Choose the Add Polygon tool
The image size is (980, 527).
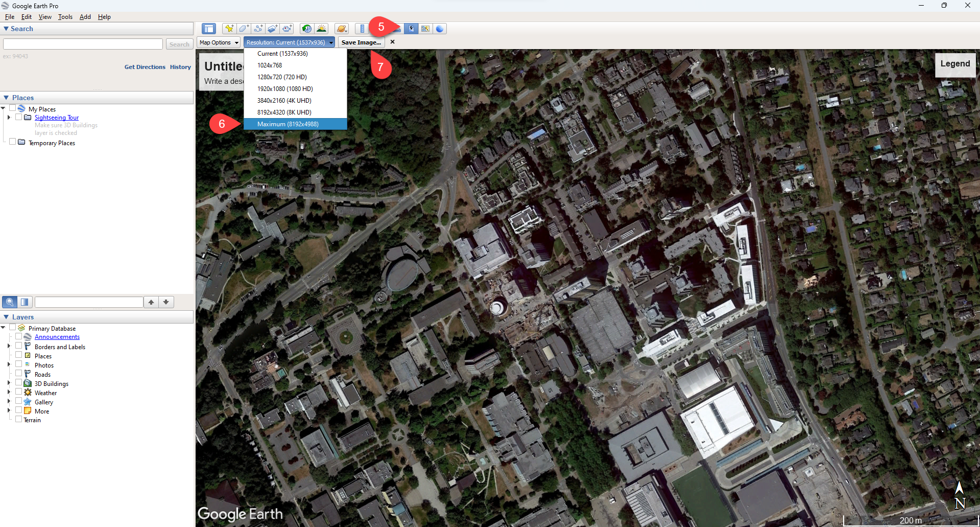pos(244,29)
